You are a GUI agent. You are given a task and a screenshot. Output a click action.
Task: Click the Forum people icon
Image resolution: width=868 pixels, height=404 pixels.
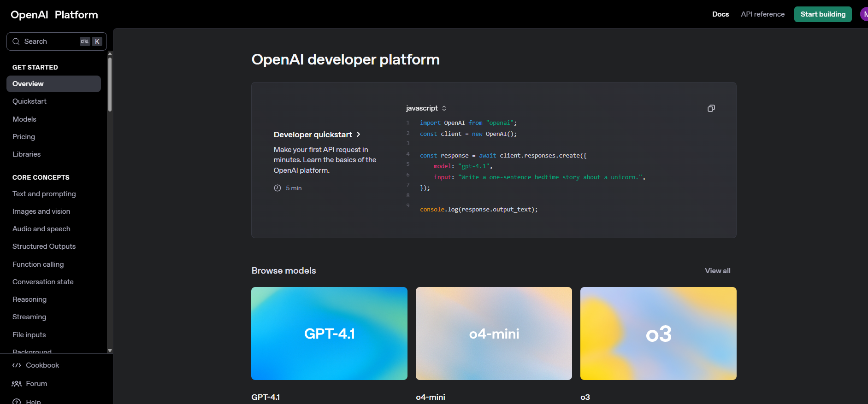17,384
